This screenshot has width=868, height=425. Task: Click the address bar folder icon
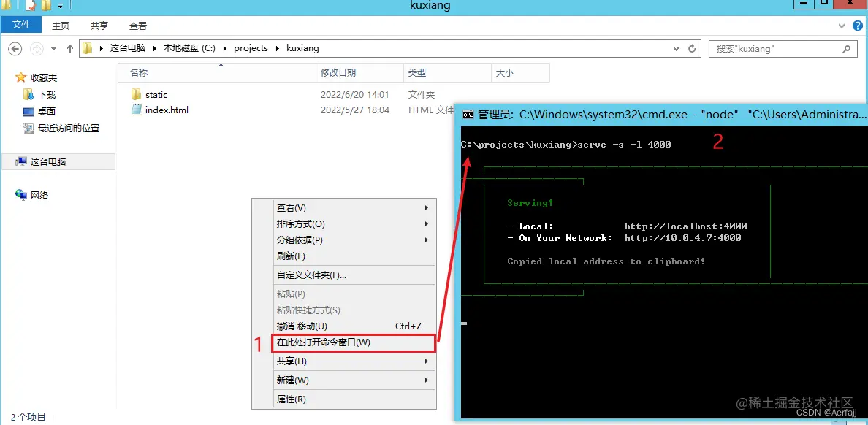(88, 48)
